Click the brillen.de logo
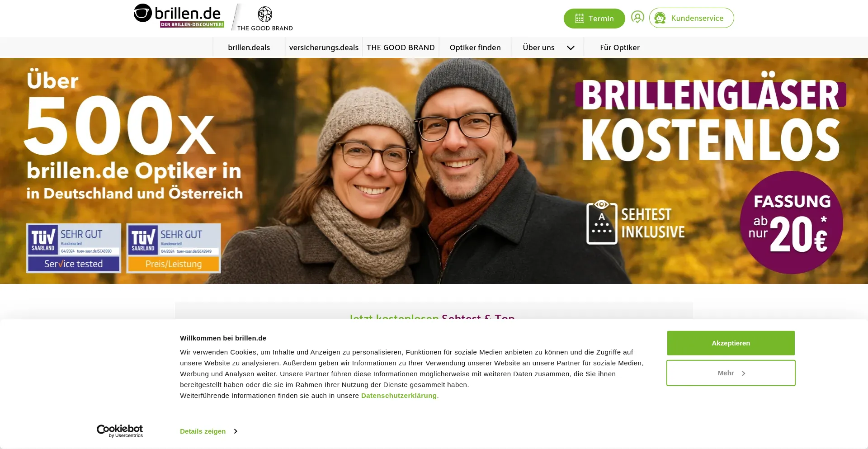This screenshot has height=449, width=868. [x=179, y=16]
